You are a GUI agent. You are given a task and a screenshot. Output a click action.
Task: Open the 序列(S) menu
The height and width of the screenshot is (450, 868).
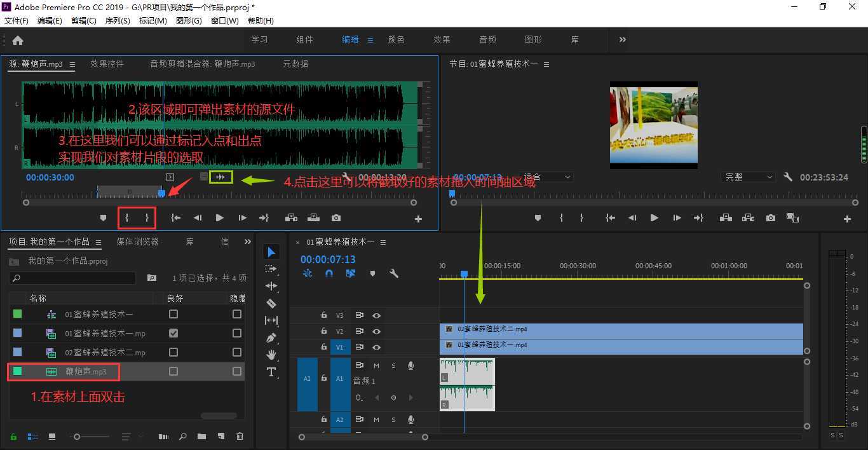(118, 21)
